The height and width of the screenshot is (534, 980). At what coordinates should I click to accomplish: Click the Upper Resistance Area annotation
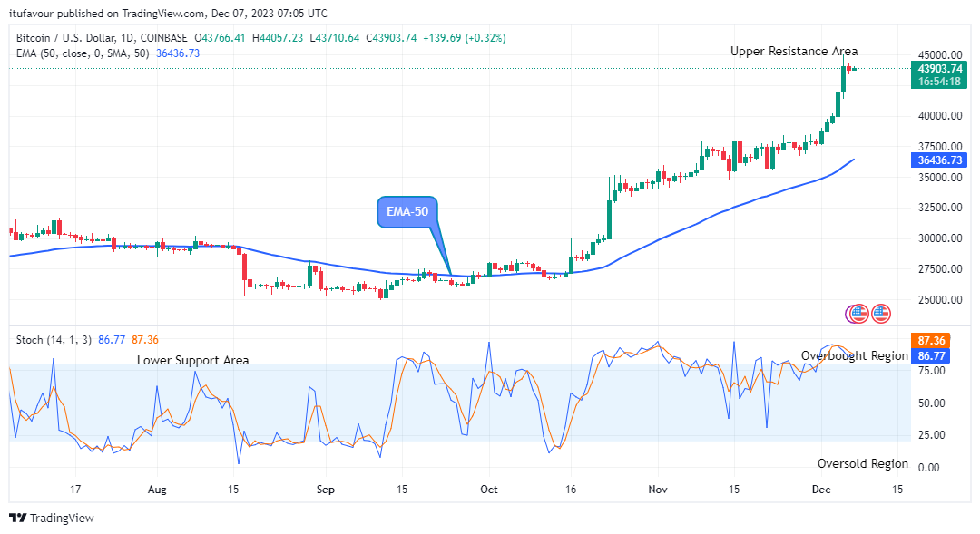793,52
